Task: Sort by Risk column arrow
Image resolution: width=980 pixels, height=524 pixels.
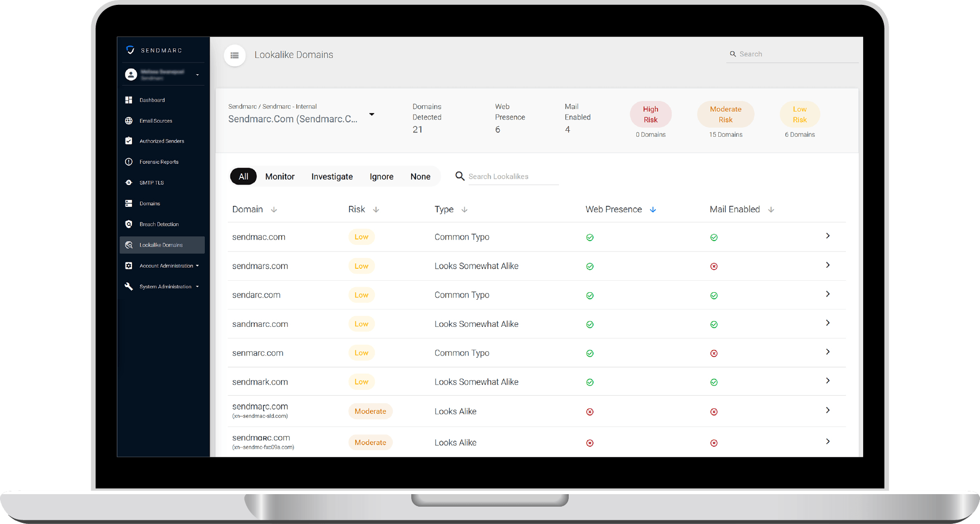Action: [376, 210]
